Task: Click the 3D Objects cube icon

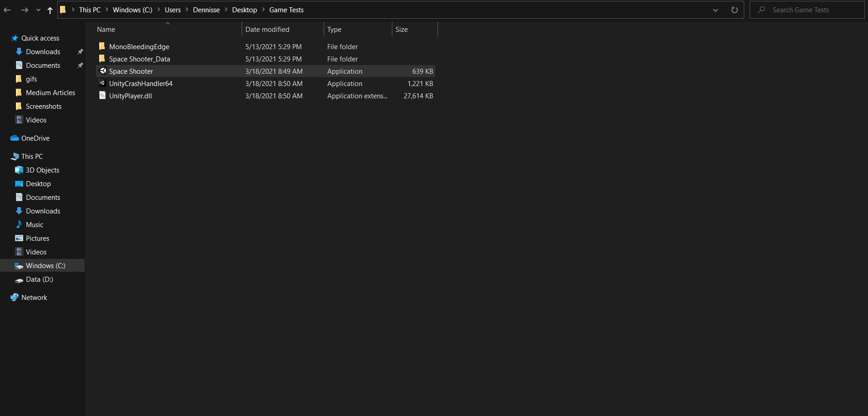Action: click(x=19, y=170)
